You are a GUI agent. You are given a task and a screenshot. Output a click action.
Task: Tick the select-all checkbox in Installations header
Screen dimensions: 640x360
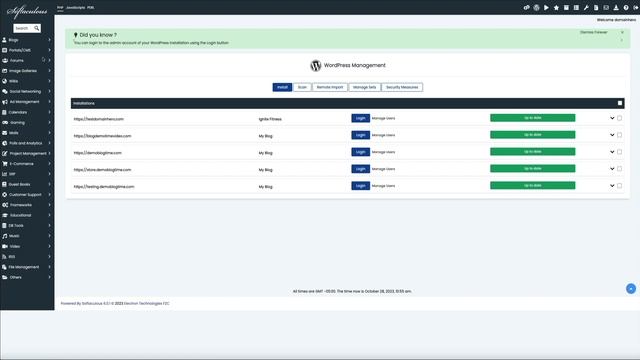tap(620, 103)
